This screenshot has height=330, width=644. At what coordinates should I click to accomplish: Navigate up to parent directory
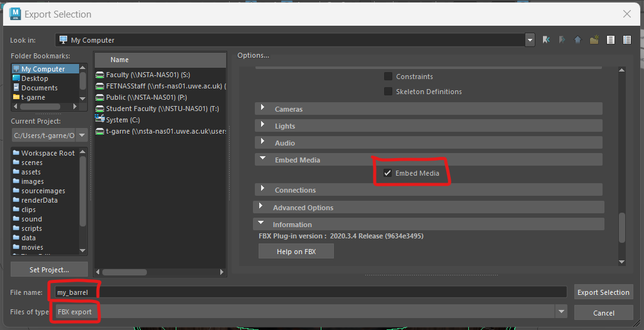pyautogui.click(x=577, y=40)
